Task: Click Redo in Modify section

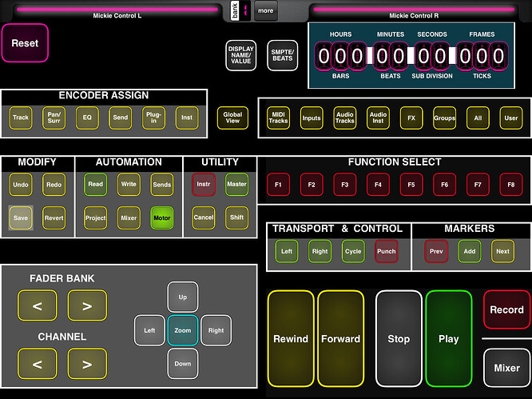Action: (54, 185)
